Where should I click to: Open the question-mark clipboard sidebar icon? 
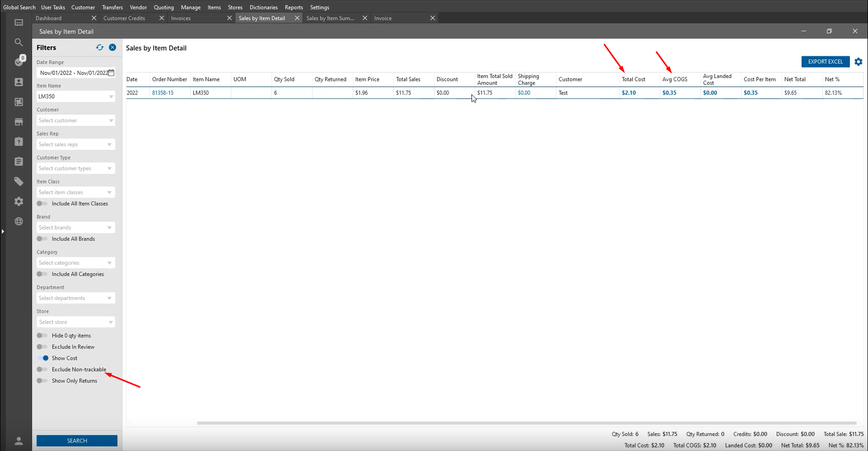[19, 142]
